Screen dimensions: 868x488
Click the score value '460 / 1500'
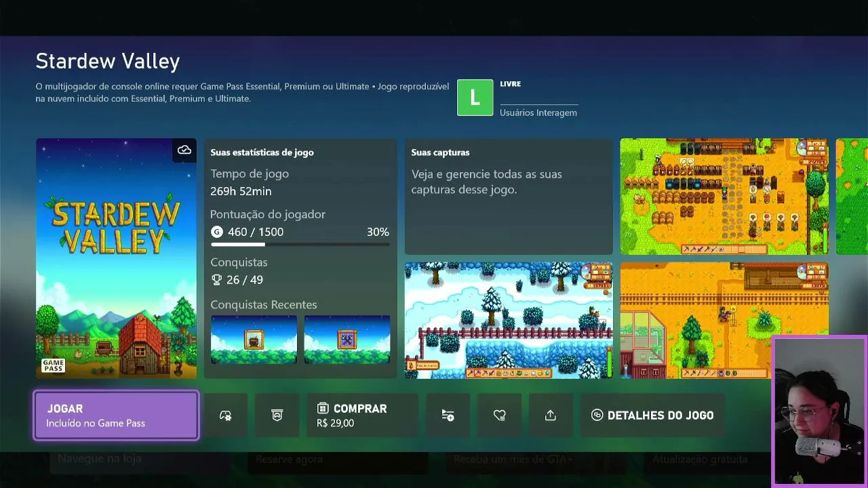click(256, 232)
